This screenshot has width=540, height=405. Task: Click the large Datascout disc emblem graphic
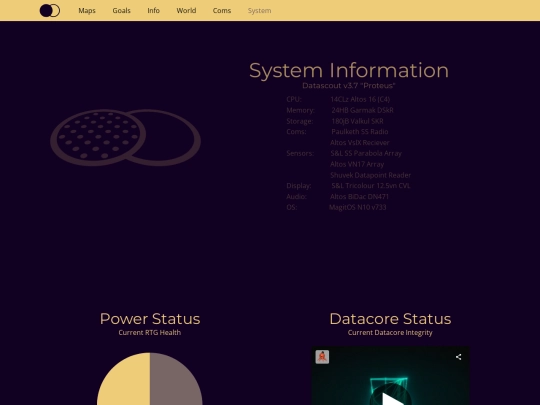[x=126, y=137]
